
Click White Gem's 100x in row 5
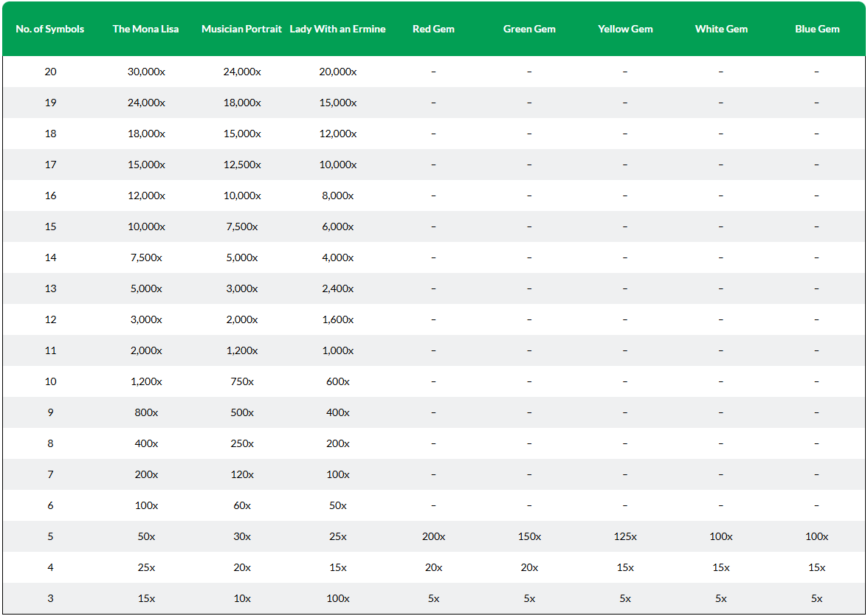(721, 537)
